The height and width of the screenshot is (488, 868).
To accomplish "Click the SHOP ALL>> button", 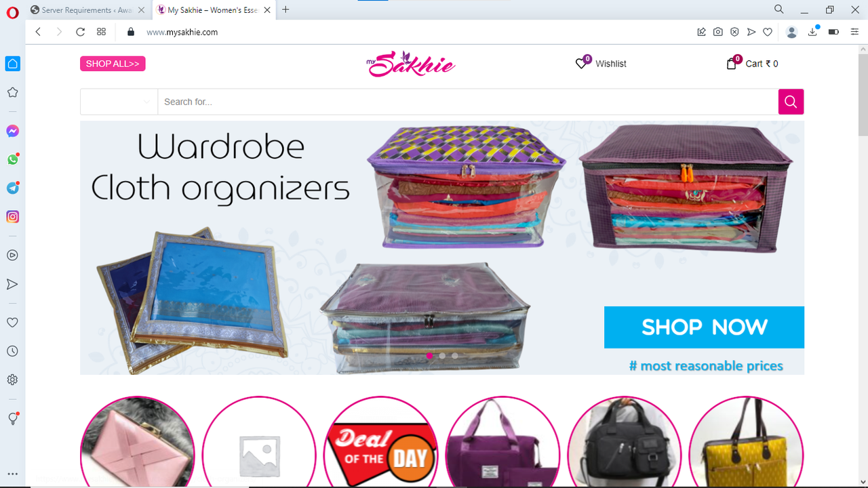I will pos(113,64).
